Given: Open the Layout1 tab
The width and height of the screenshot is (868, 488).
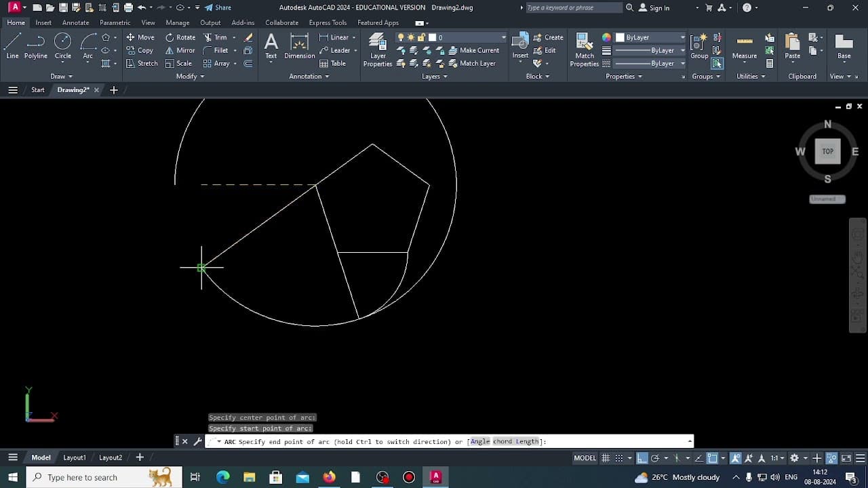Looking at the screenshot, I should point(75,457).
